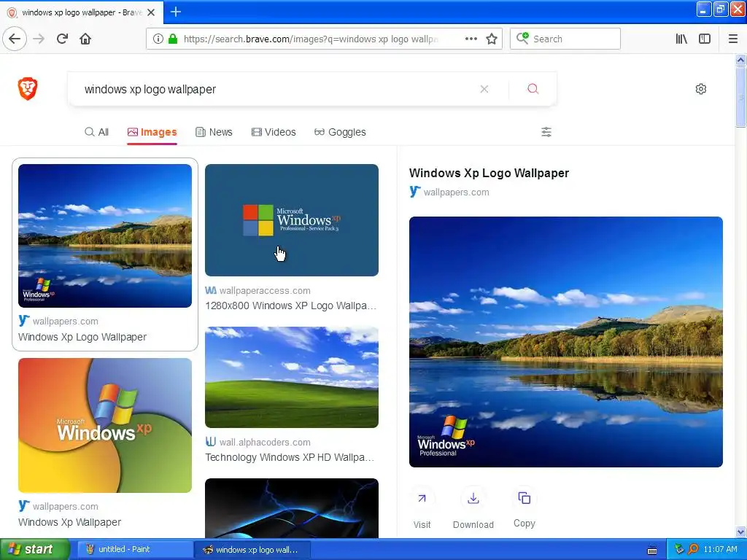This screenshot has height=560, width=747.
Task: Click the Brave lion logo
Action: click(x=28, y=88)
